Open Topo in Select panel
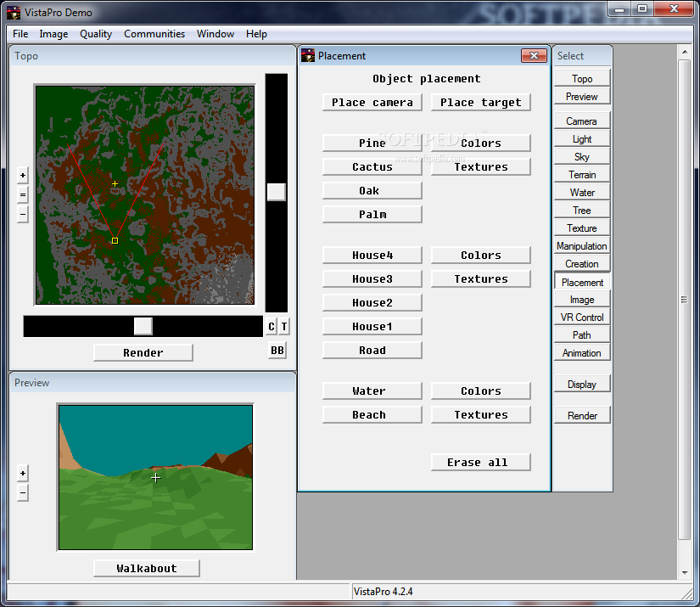The height and width of the screenshot is (607, 700). click(x=582, y=79)
